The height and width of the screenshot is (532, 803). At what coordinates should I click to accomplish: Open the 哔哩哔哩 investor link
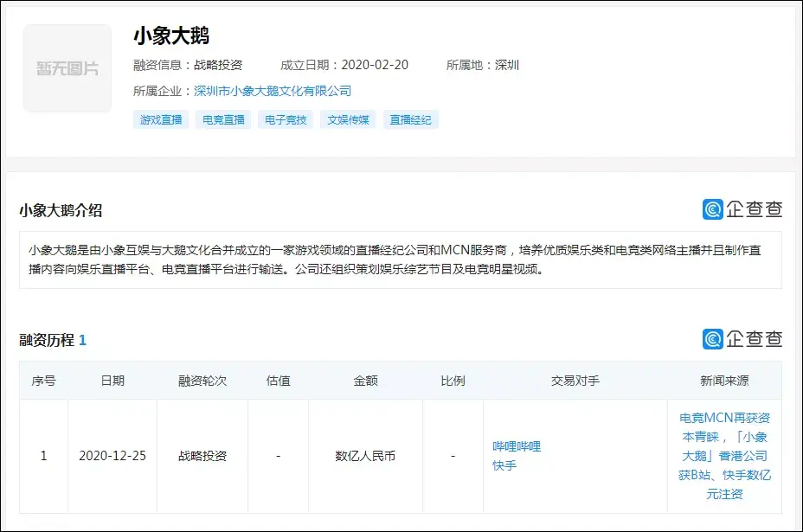click(517, 446)
